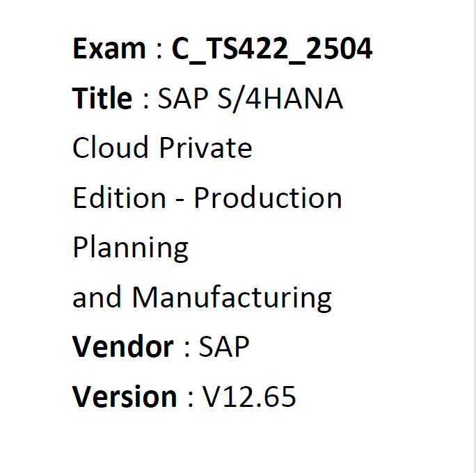This screenshot has width=476, height=473.
Task: Click the word 'Manufacturing'
Action: (232, 297)
